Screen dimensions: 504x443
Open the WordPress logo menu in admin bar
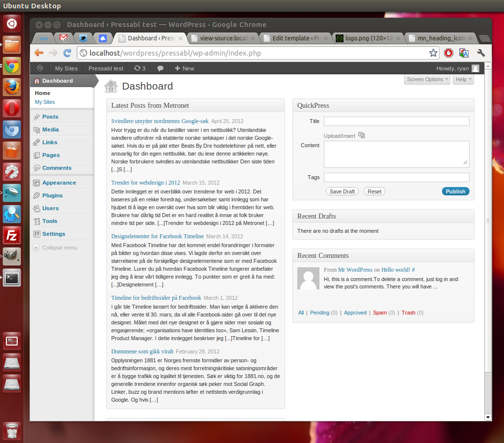40,68
